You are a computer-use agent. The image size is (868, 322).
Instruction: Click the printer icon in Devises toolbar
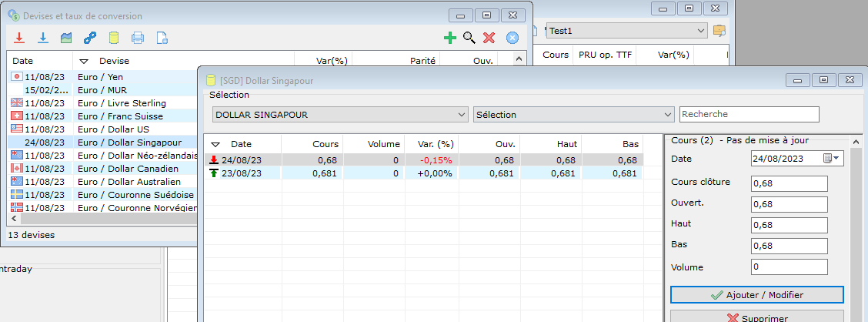137,38
